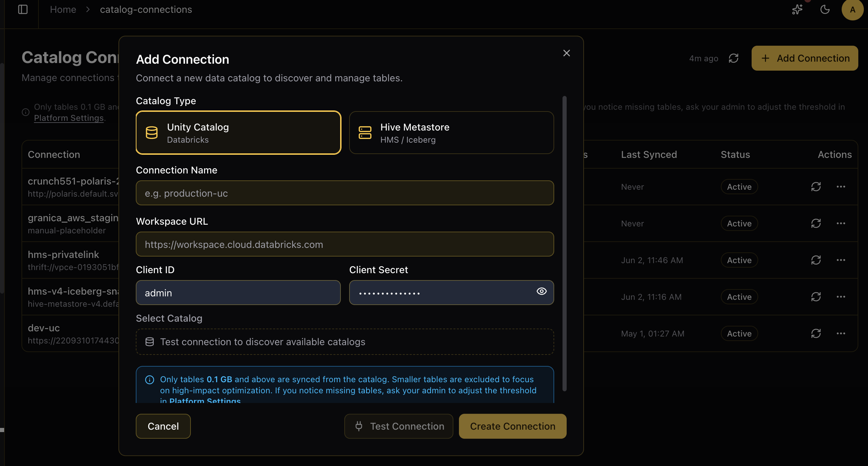
Task: Toggle the sidebar panel icon
Action: pos(23,10)
